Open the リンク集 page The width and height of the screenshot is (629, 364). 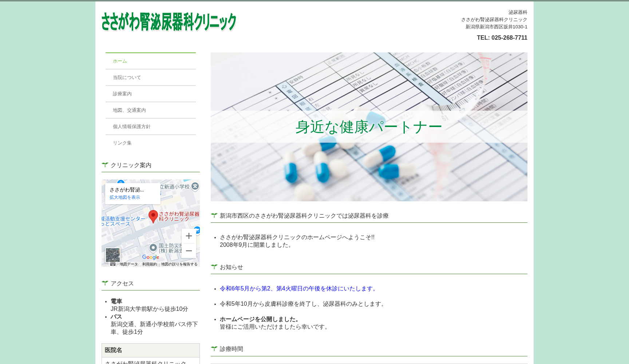[x=122, y=143]
